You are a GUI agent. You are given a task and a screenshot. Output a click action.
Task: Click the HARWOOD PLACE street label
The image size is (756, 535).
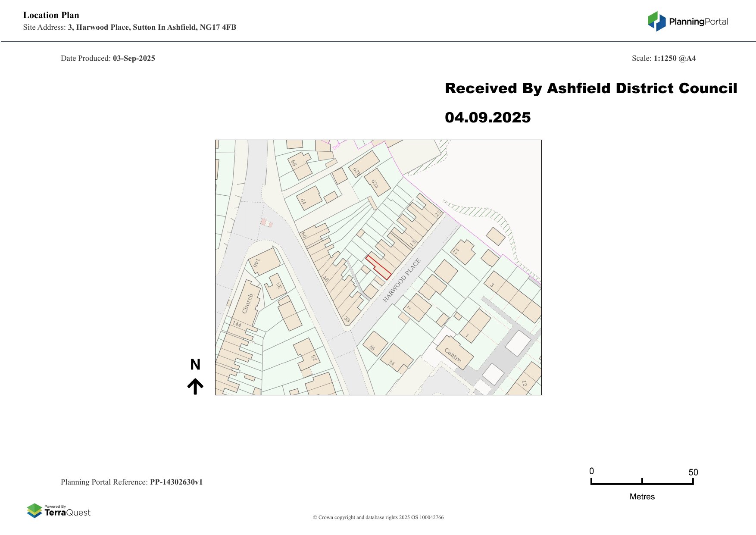coord(401,280)
